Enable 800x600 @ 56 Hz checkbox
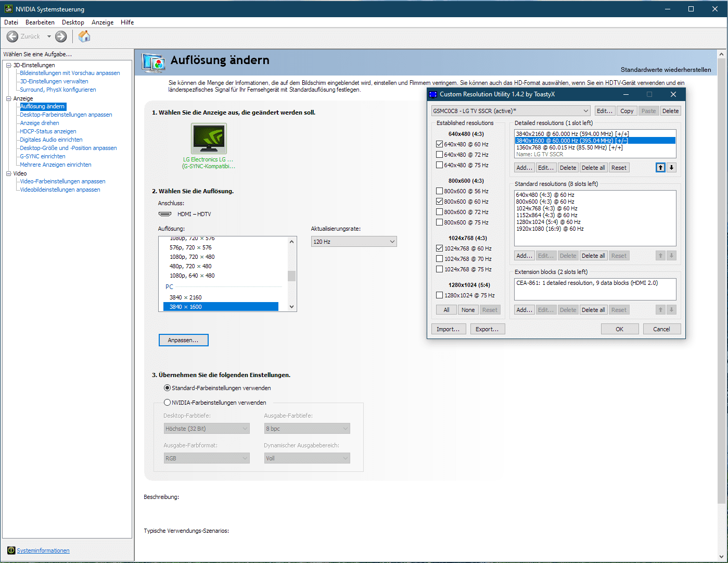Viewport: 728px width, 563px height. click(x=440, y=191)
